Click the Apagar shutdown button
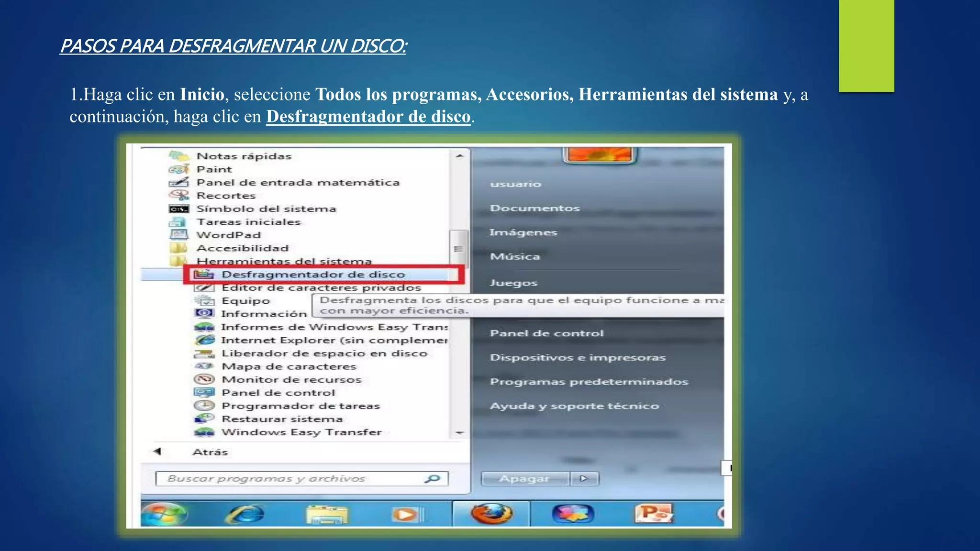The height and width of the screenshot is (551, 980). click(x=525, y=478)
